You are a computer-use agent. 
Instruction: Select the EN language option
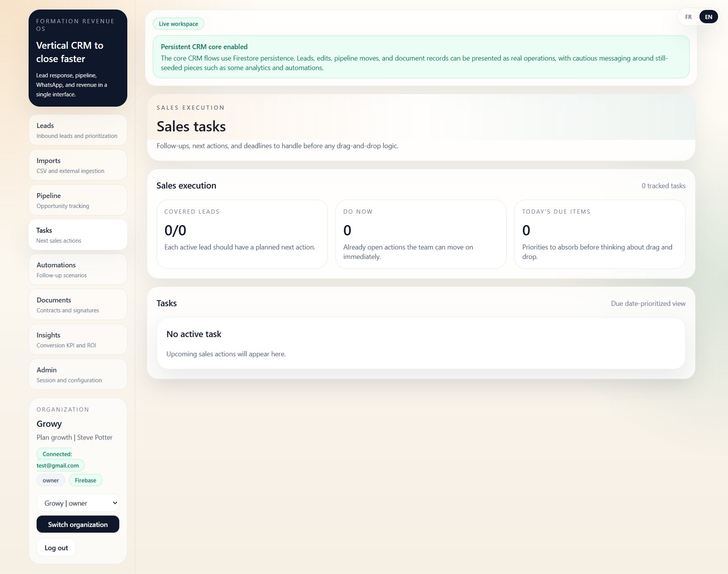tap(708, 17)
